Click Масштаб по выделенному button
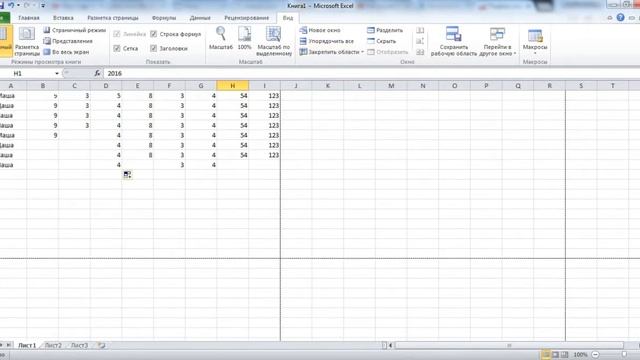640x360 pixels. click(274, 41)
